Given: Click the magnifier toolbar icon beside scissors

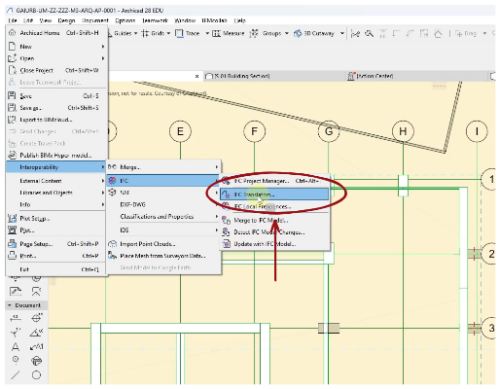Looking at the screenshot, I should point(369,33).
